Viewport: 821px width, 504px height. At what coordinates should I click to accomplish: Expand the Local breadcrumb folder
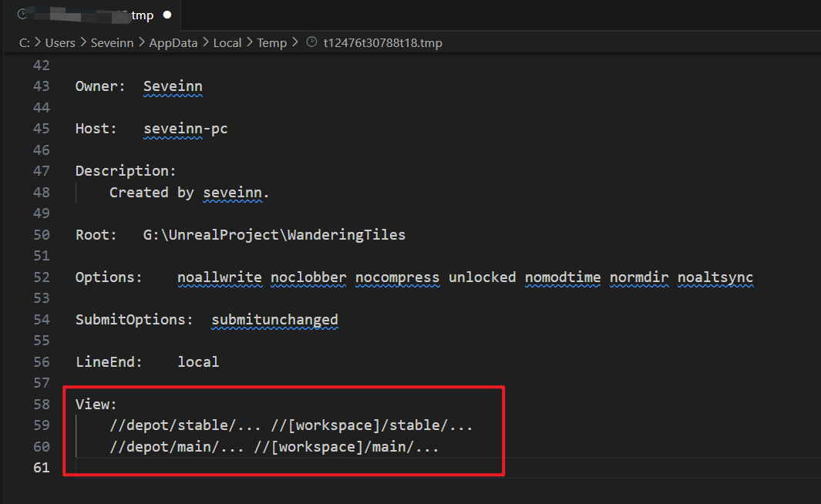point(227,43)
